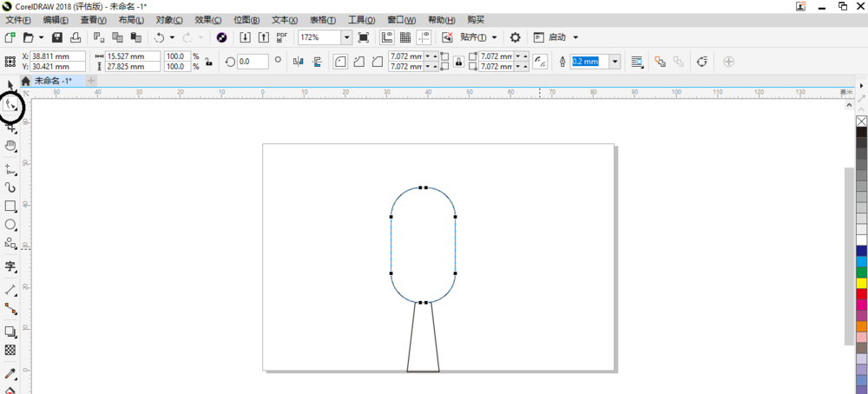Pick the yellow swatch in color palette
This screenshot has height=394, width=868.
click(861, 283)
